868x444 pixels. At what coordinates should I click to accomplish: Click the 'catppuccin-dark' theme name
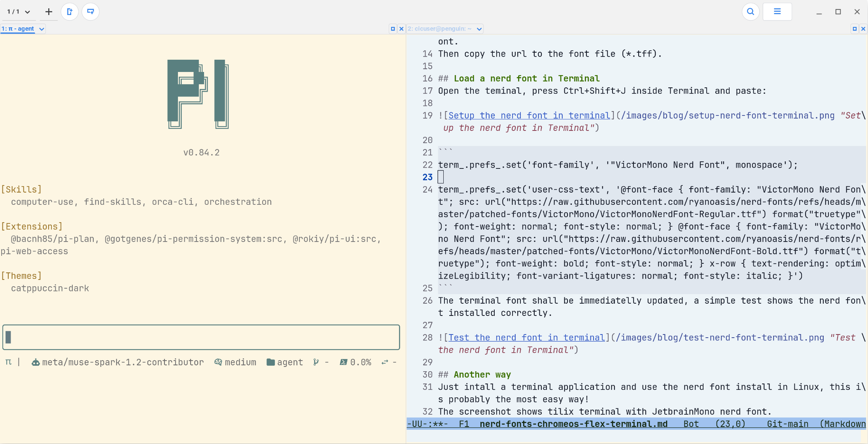pyautogui.click(x=50, y=288)
